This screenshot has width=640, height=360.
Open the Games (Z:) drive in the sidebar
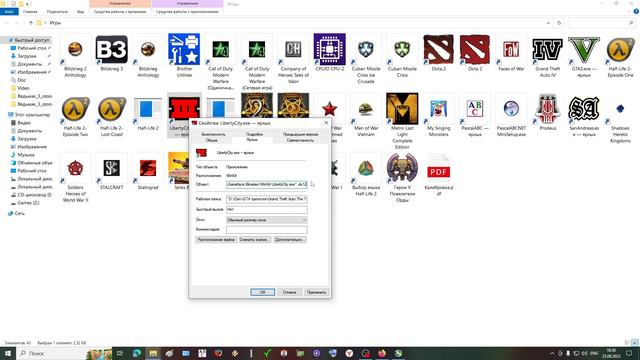click(x=28, y=203)
